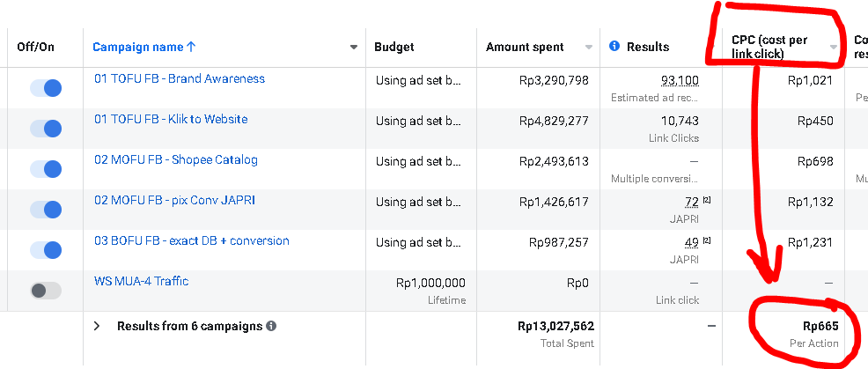This screenshot has height=369, width=868.
Task: Enable the WS MUA-4 Traffic campaign
Action: click(x=46, y=291)
